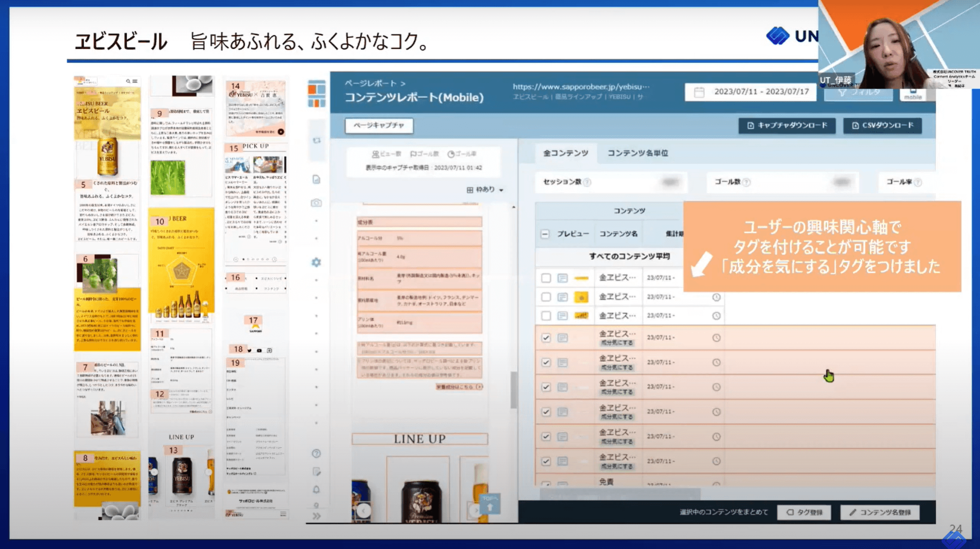Follow the 栄養成分はこちら link in capture

pyautogui.click(x=459, y=386)
